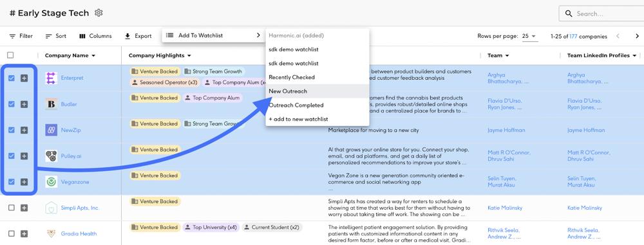Choose the Outreach Completed watchlist

tap(317, 105)
